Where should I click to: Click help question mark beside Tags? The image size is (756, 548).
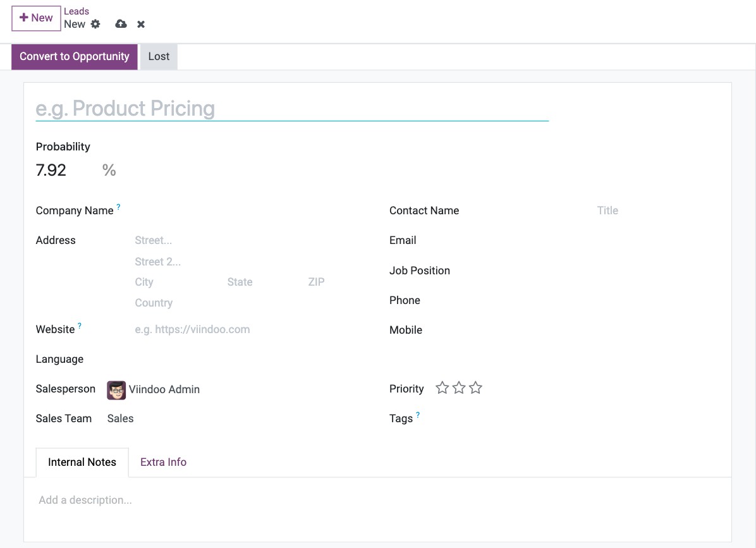[418, 415]
